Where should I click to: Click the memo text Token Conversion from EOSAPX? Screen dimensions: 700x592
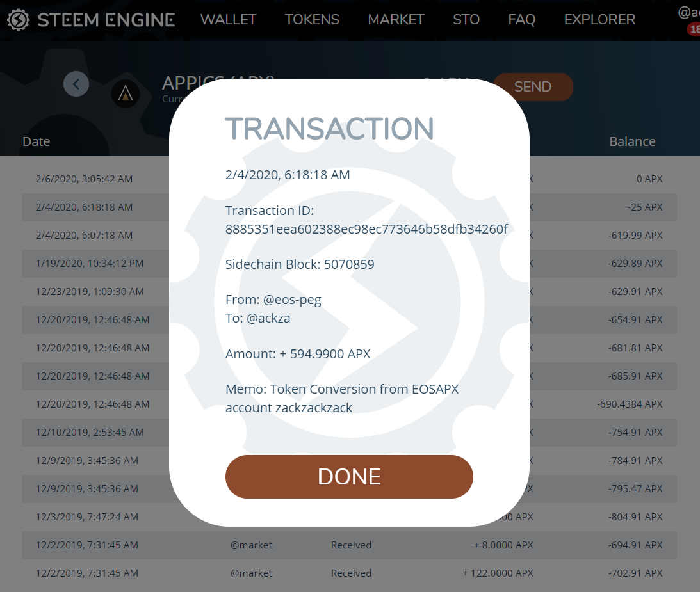pyautogui.click(x=342, y=398)
